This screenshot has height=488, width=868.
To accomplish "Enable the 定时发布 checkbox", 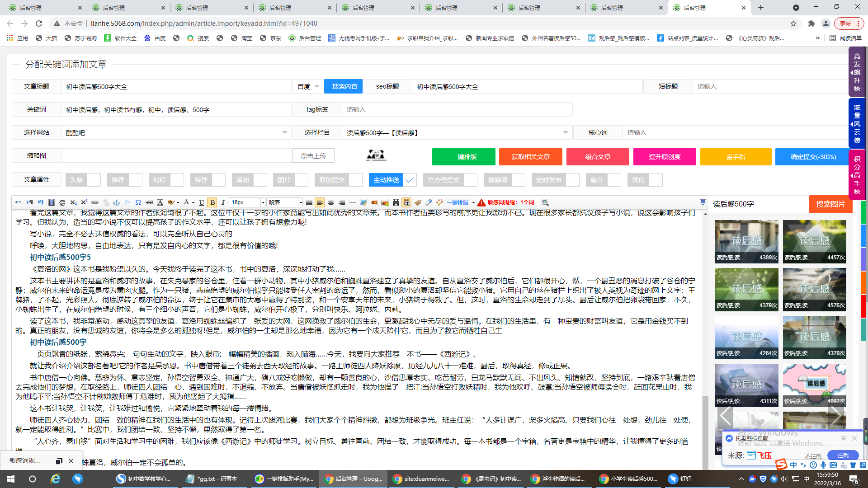I will click(x=572, y=180).
